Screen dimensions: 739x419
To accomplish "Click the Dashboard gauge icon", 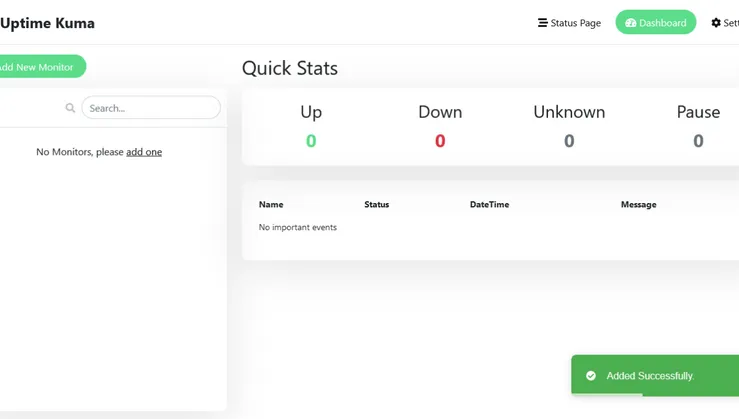I will [631, 23].
